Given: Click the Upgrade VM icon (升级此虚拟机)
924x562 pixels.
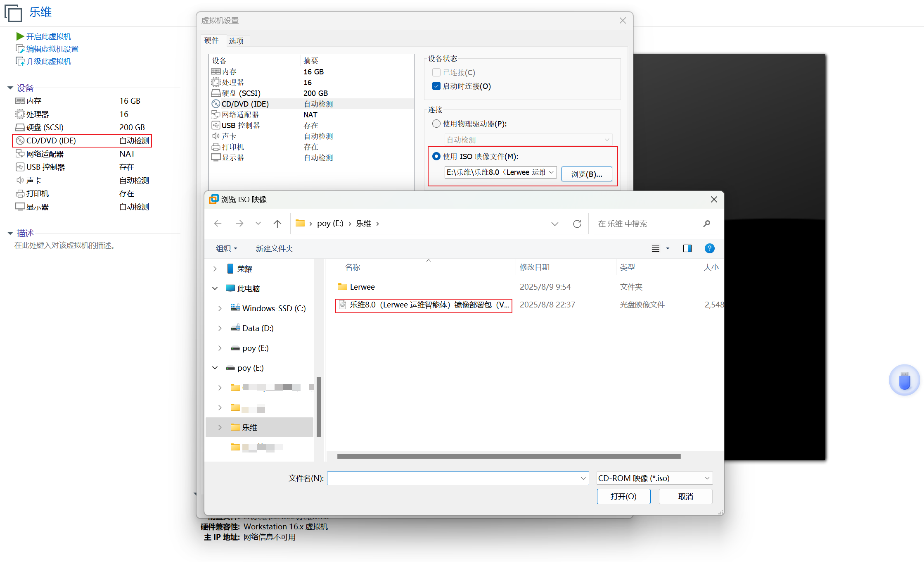Looking at the screenshot, I should 20,61.
